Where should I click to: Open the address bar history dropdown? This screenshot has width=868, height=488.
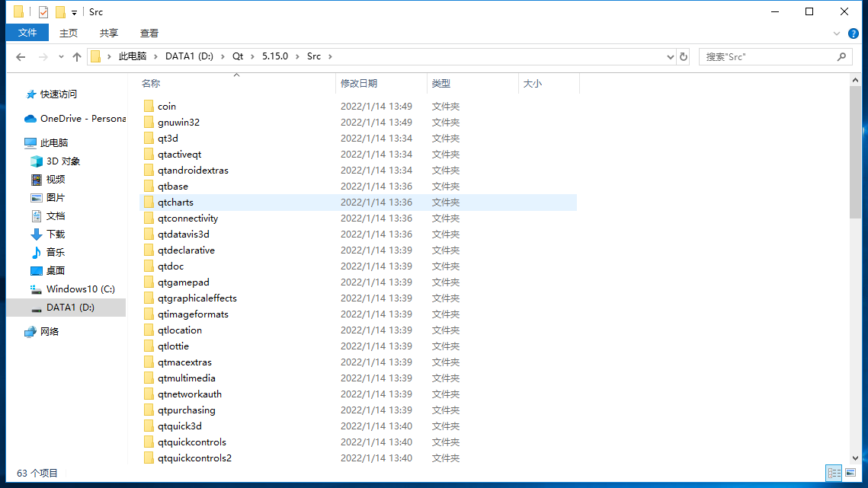click(x=670, y=56)
